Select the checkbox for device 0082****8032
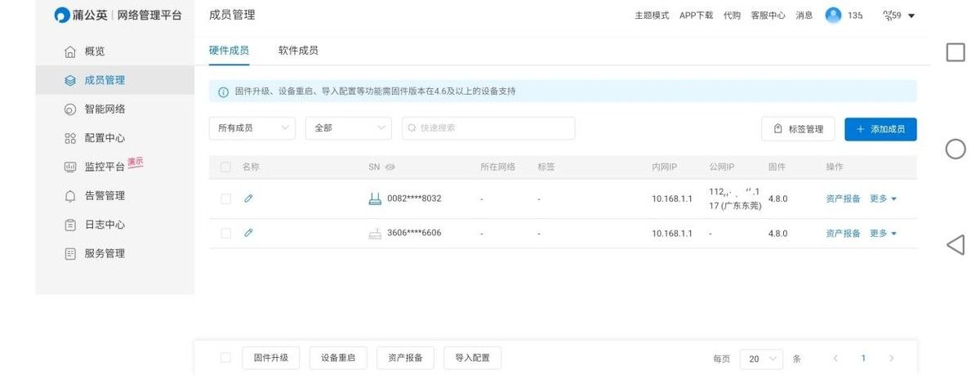This screenshot has height=375, width=980. (x=225, y=199)
